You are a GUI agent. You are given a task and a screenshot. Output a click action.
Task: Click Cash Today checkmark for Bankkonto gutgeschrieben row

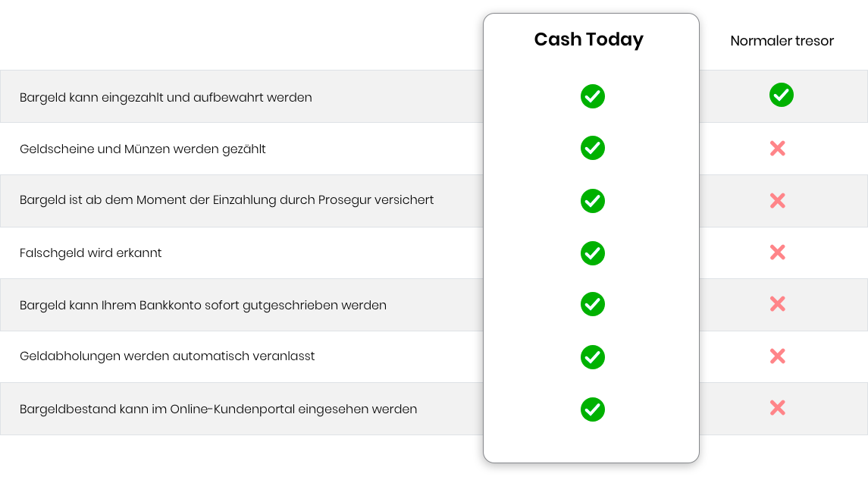click(592, 304)
